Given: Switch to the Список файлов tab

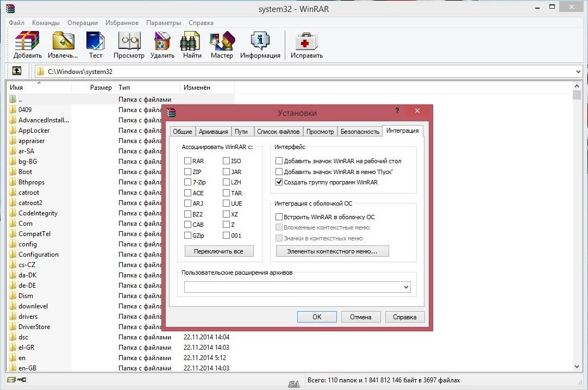Looking at the screenshot, I should click(x=278, y=132).
